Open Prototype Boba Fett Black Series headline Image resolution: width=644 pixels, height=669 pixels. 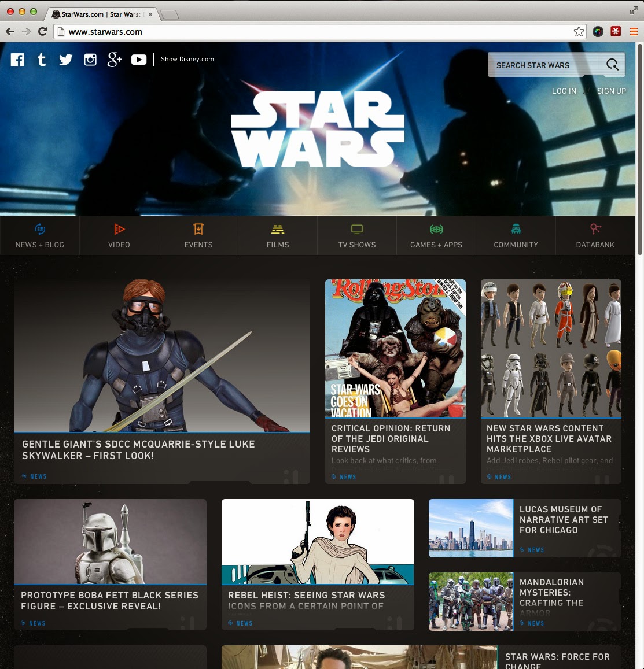pyautogui.click(x=110, y=600)
